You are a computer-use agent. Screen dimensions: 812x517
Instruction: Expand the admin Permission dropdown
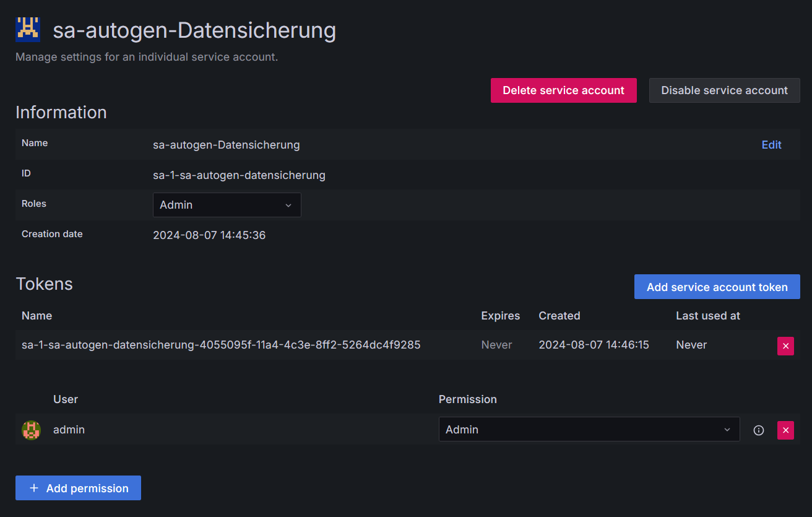(589, 430)
